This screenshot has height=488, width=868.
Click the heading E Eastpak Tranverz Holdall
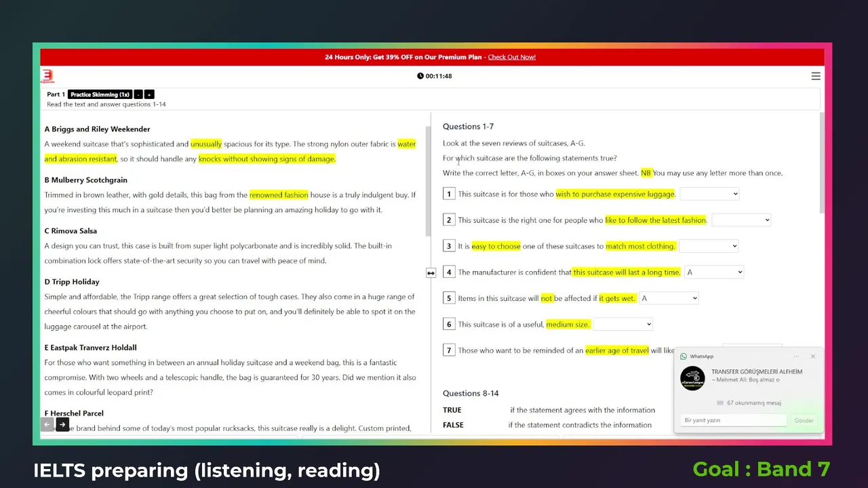point(90,347)
